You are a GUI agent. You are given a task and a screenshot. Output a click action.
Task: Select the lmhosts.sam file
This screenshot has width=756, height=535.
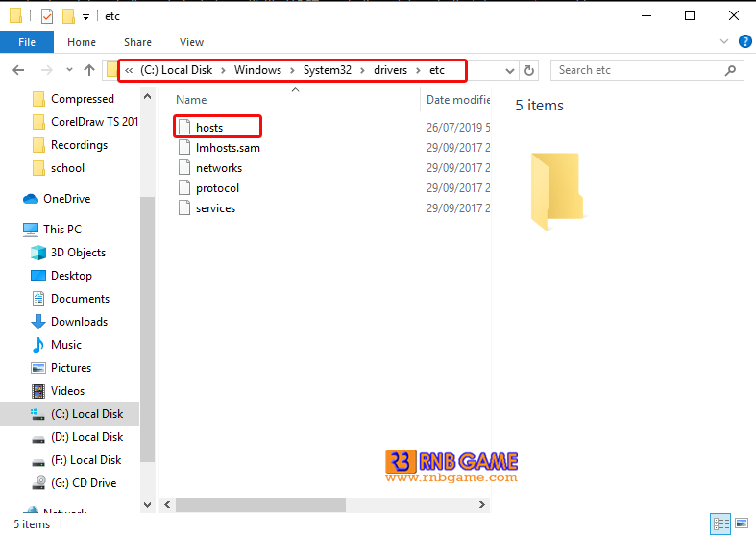228,148
